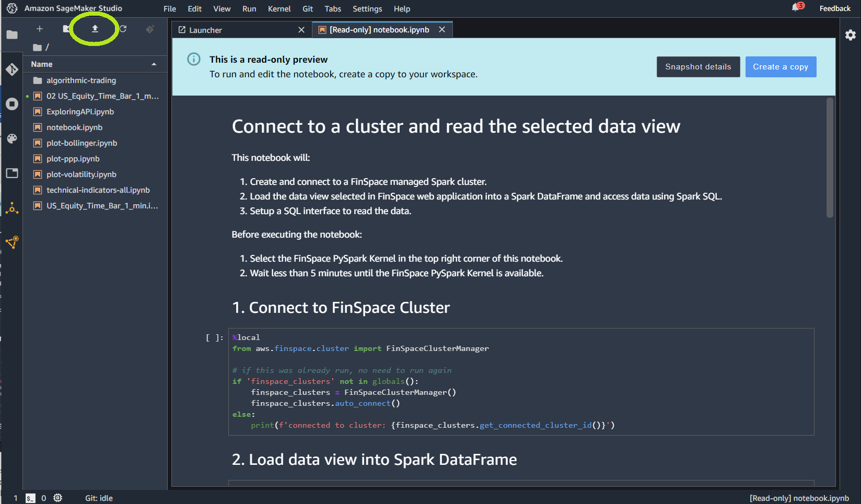Show running terminals and kernels panel

pos(11,103)
